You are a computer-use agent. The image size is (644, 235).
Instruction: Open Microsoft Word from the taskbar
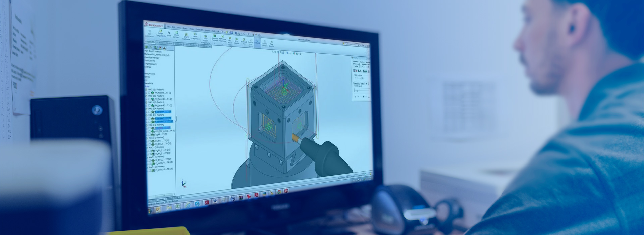[215, 201]
